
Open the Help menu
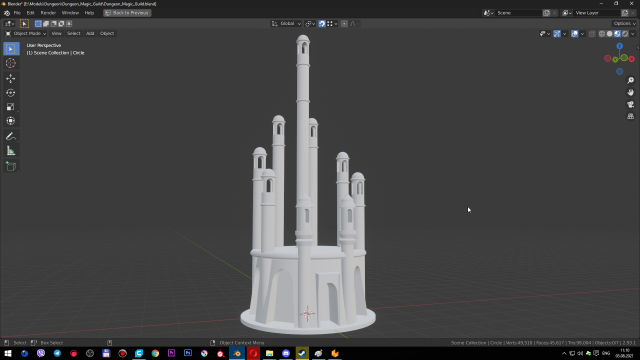coord(89,13)
